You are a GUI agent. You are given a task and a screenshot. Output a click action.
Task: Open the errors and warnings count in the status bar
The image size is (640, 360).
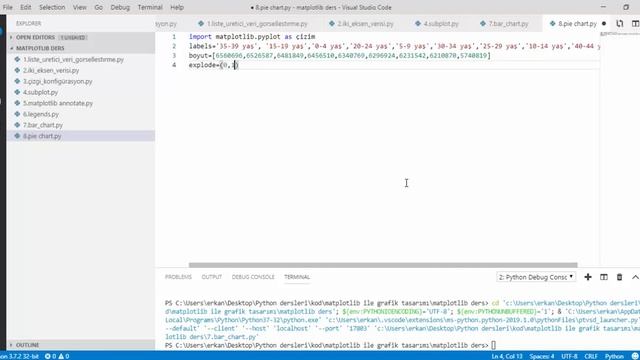[x=57, y=356]
